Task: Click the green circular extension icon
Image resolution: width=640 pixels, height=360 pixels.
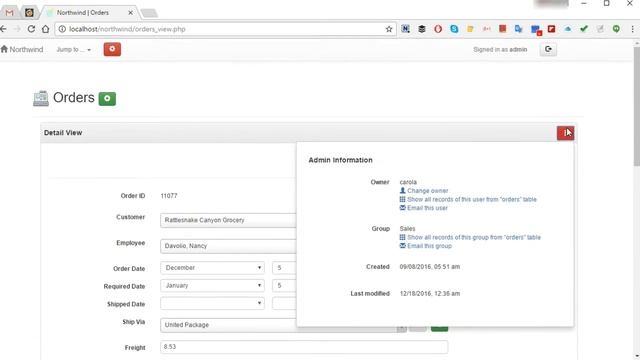Action: click(x=616, y=29)
